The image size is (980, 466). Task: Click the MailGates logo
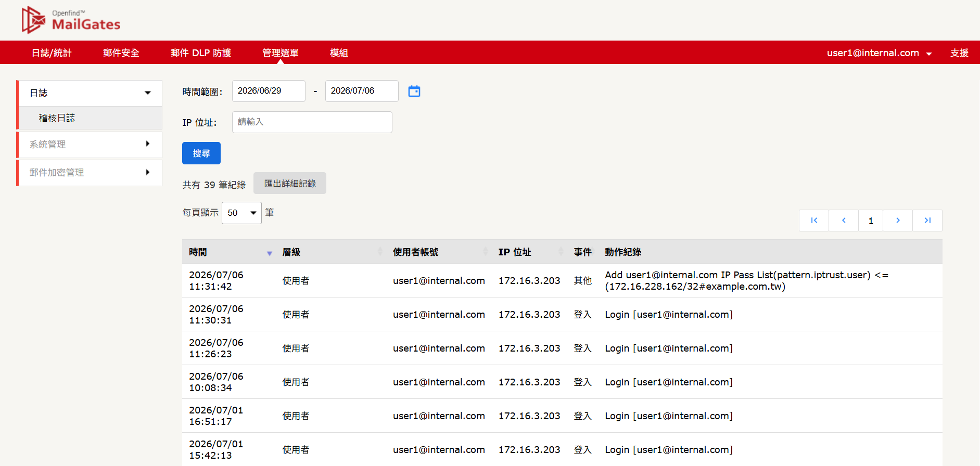(71, 20)
